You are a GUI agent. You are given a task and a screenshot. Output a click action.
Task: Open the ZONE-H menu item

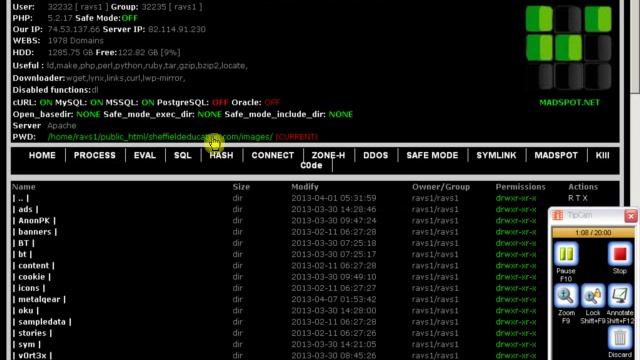point(328,155)
